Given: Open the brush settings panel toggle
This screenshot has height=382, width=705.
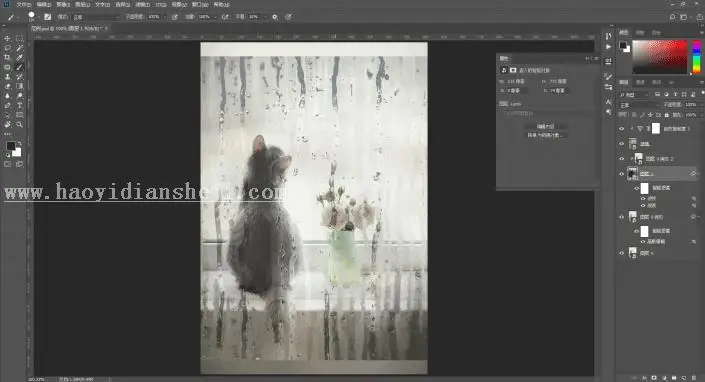Looking at the screenshot, I should pyautogui.click(x=47, y=17).
